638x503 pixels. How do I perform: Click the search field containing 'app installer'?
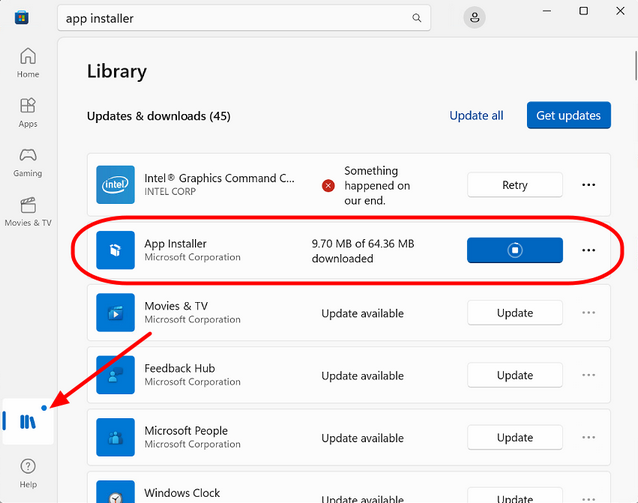(x=244, y=18)
